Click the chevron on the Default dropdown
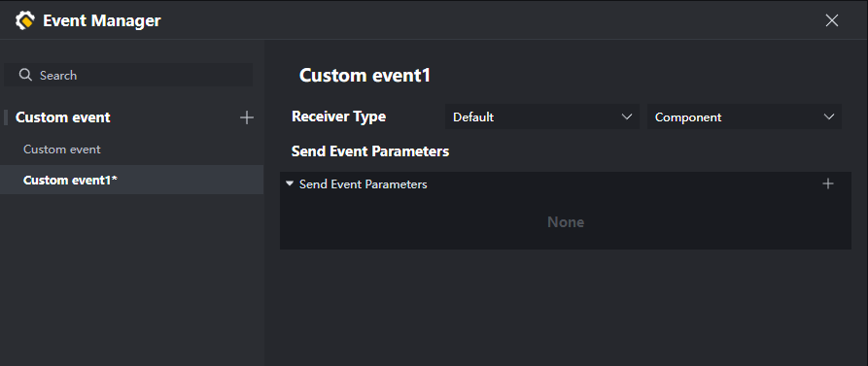The height and width of the screenshot is (366, 868). click(x=627, y=116)
